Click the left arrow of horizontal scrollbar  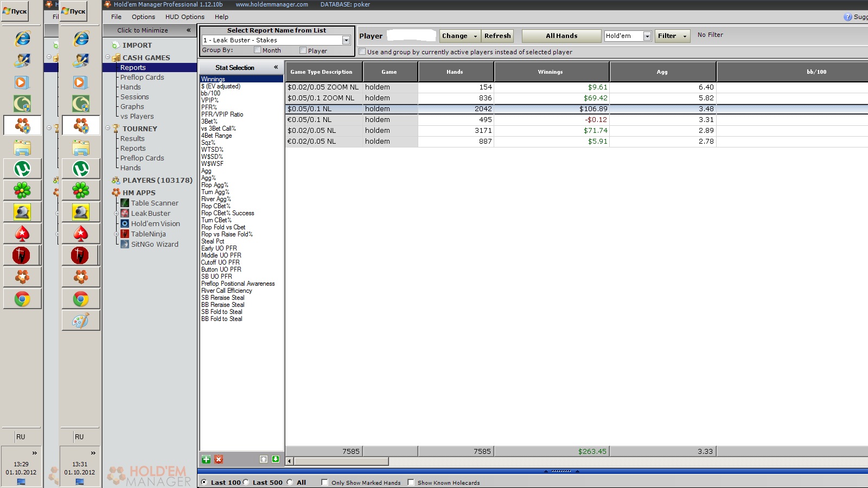290,461
